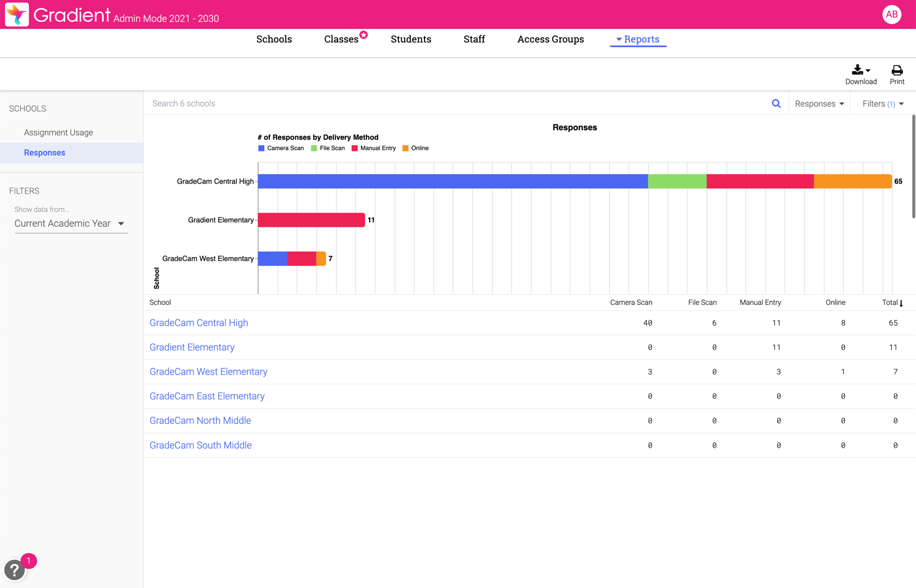Click Central High's orange Online bar
Image resolution: width=916 pixels, height=588 pixels.
pos(853,182)
